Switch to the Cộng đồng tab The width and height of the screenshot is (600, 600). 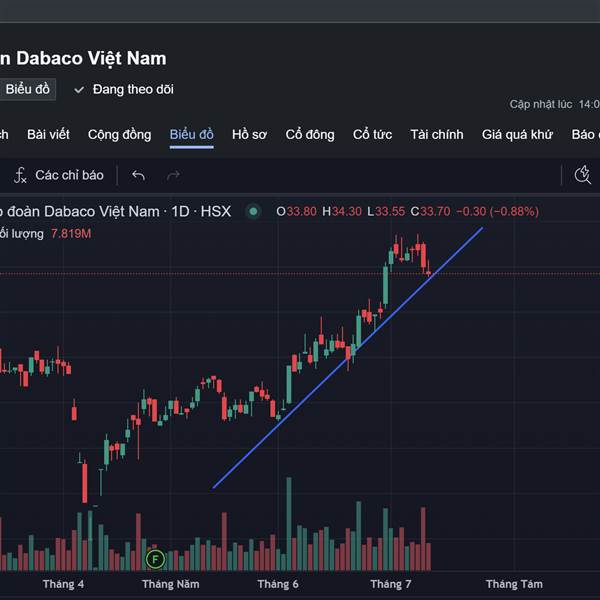pyautogui.click(x=119, y=135)
